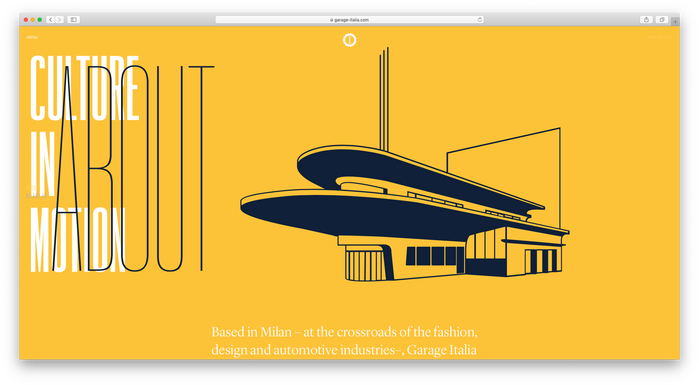Show all tabs overview button
Screen dimensions: 699x385
tap(662, 20)
